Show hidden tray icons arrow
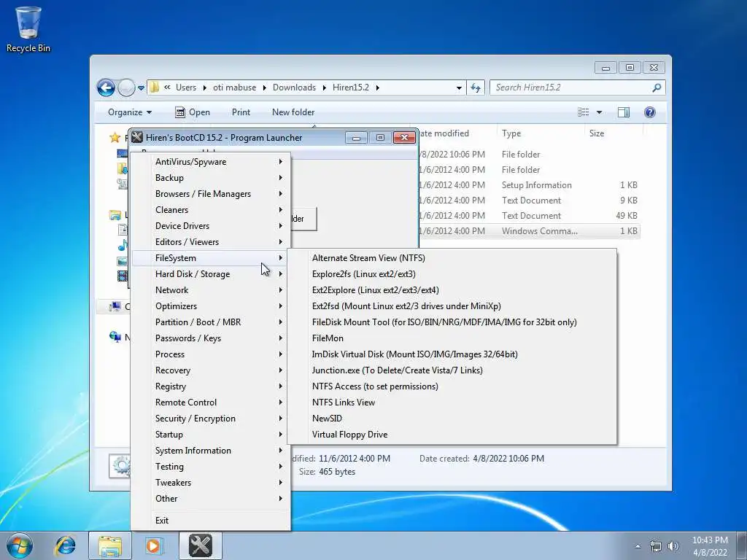 [638, 546]
